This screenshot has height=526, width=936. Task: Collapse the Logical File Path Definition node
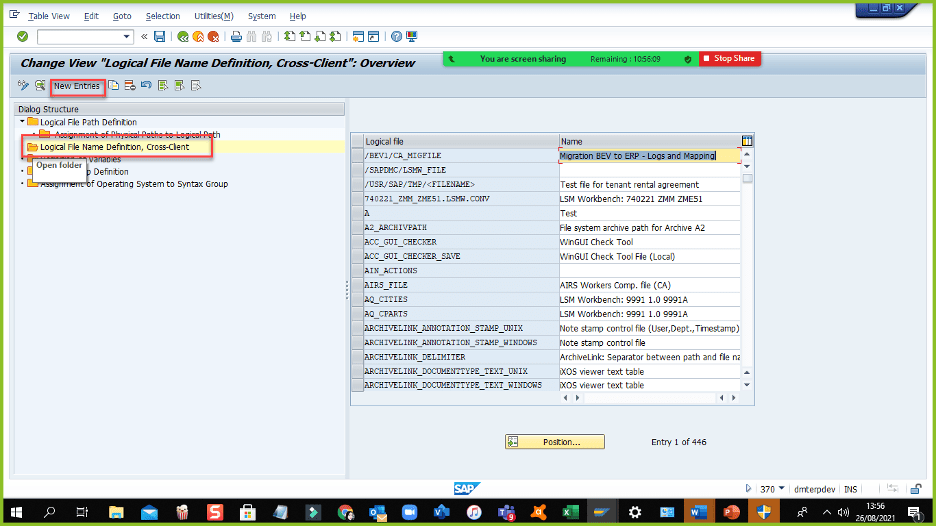pos(22,122)
